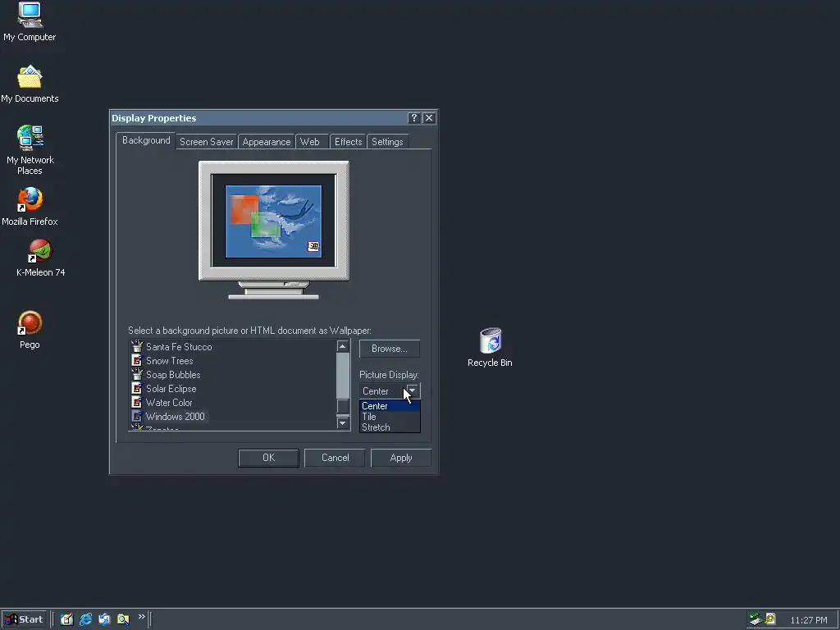Choose the Water Color wallpaper name
The height and width of the screenshot is (630, 840).
(x=169, y=402)
